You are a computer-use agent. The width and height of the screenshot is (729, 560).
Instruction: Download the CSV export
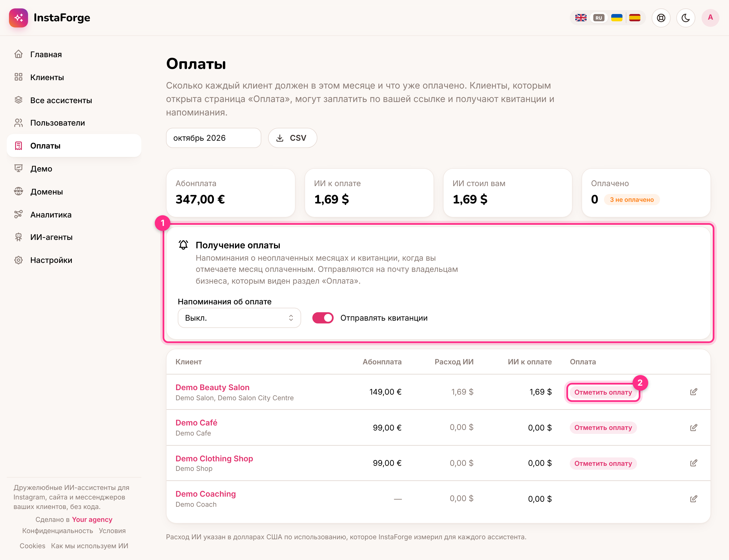292,138
